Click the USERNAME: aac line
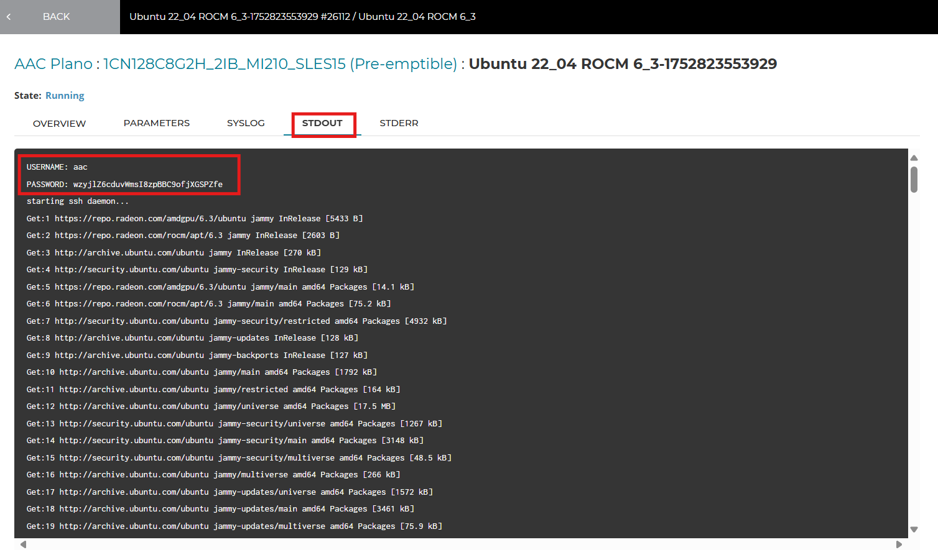The image size is (938, 560). click(x=57, y=167)
